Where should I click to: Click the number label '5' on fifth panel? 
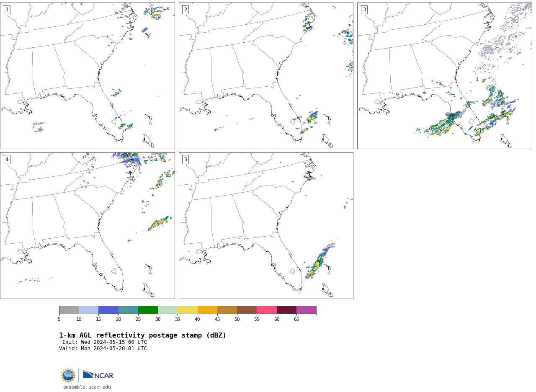tap(186, 160)
